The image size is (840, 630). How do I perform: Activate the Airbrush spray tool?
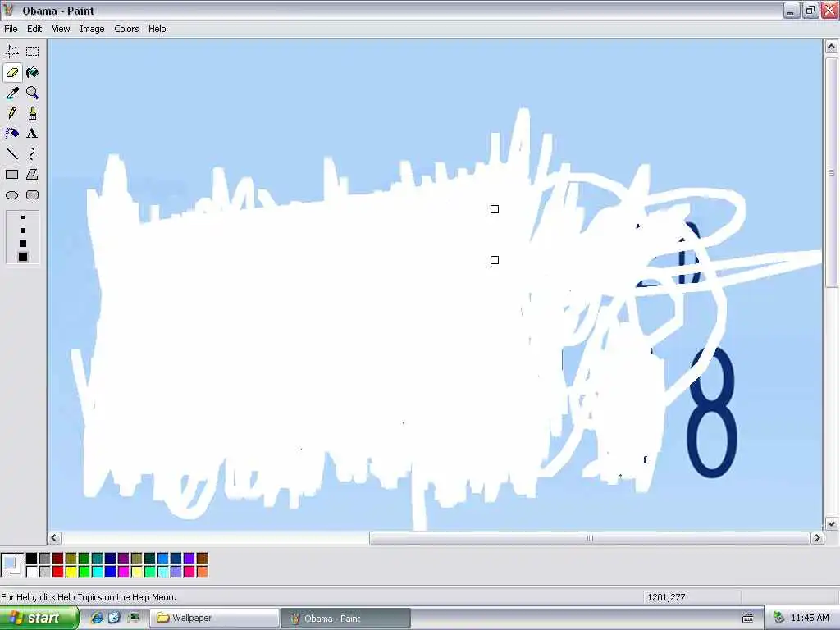(x=12, y=134)
